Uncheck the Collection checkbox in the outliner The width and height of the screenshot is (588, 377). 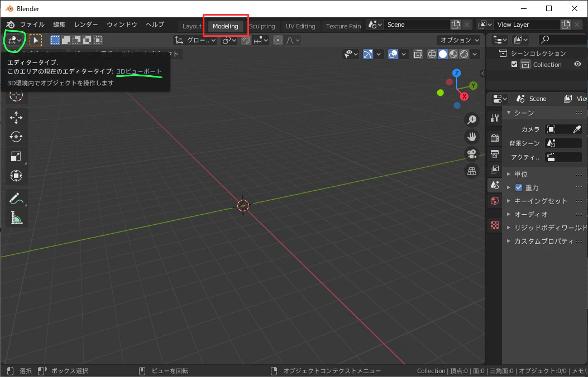tap(514, 64)
